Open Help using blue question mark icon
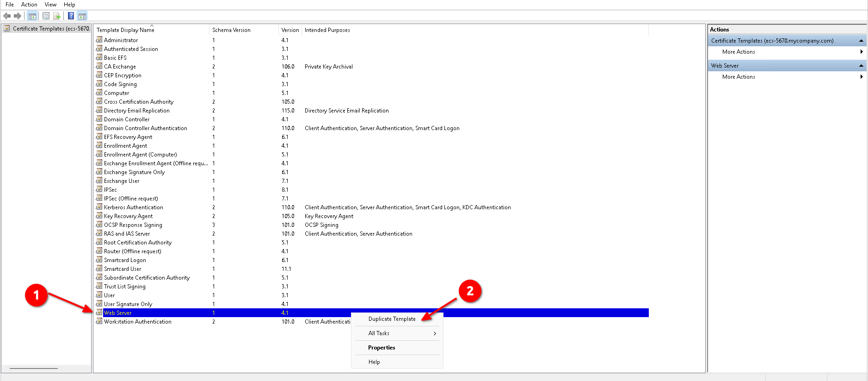 (x=71, y=16)
